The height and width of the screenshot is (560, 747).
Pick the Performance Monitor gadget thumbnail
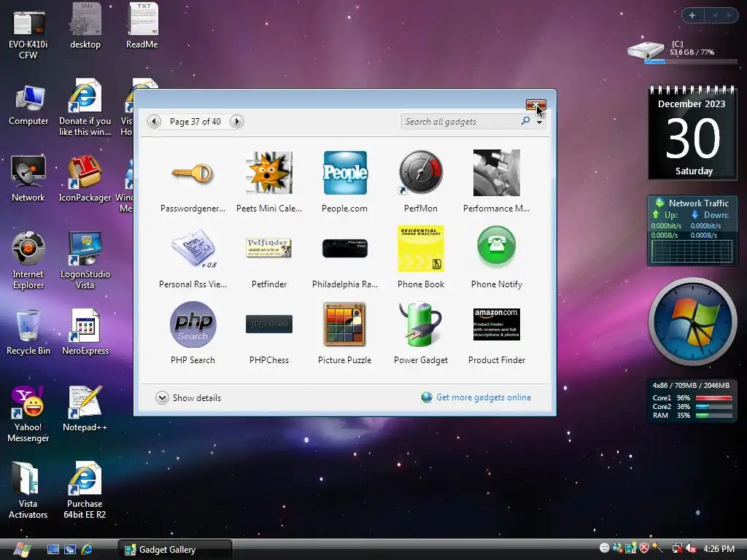(x=496, y=173)
